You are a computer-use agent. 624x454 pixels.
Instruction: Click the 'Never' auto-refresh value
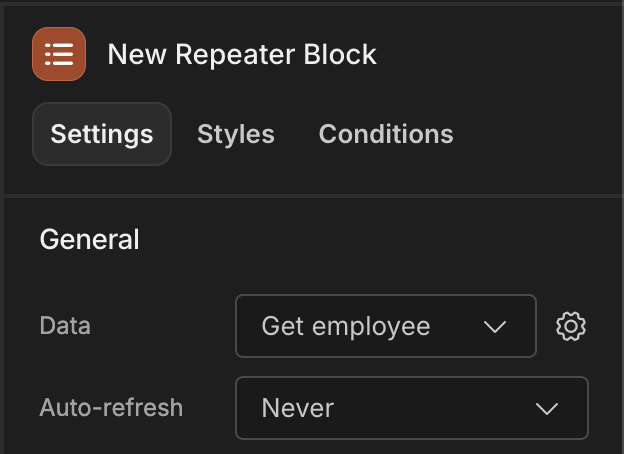click(298, 408)
